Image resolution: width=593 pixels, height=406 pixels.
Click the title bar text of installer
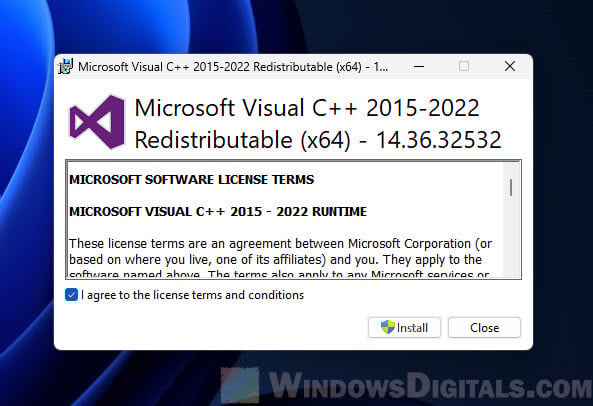(233, 67)
